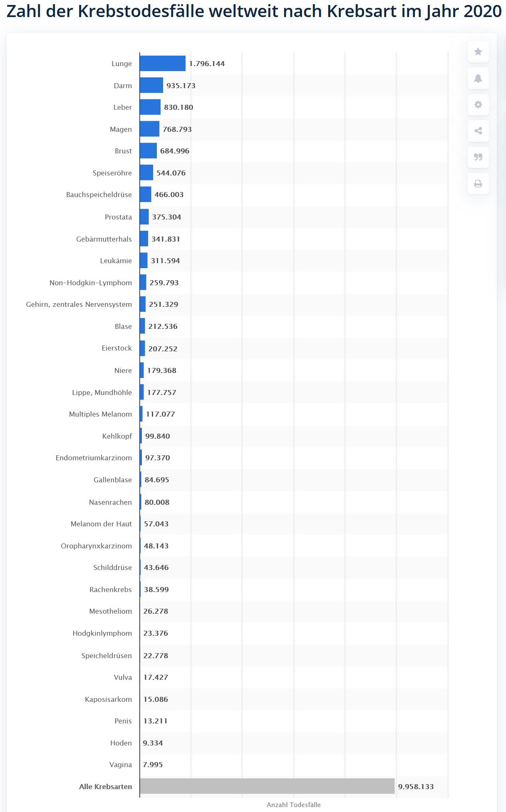Click the share icon
The height and width of the screenshot is (812, 506).
478,131
